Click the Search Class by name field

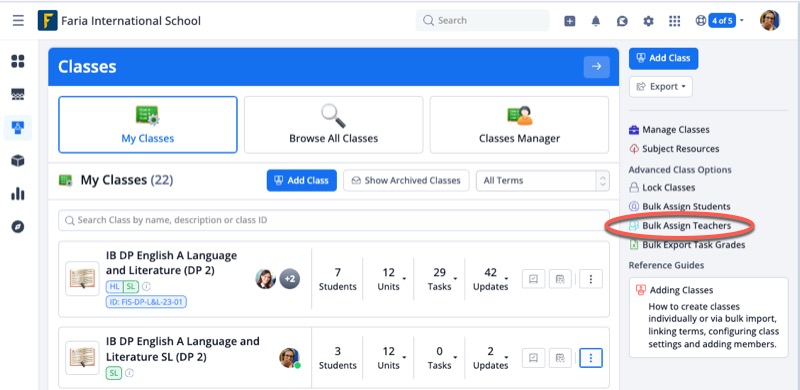point(334,221)
